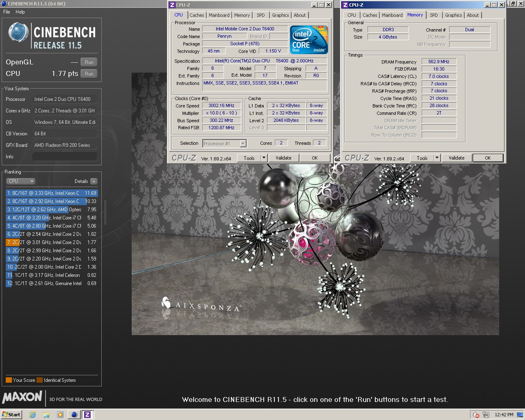Select CPU-Z taskbar icon
The height and width of the screenshot is (420, 525).
tap(87, 415)
